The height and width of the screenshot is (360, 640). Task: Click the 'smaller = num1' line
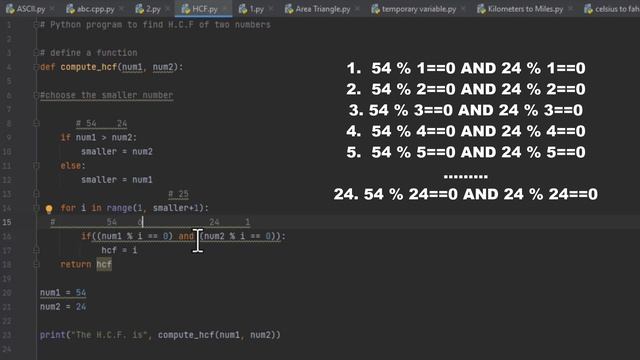pyautogui.click(x=117, y=180)
